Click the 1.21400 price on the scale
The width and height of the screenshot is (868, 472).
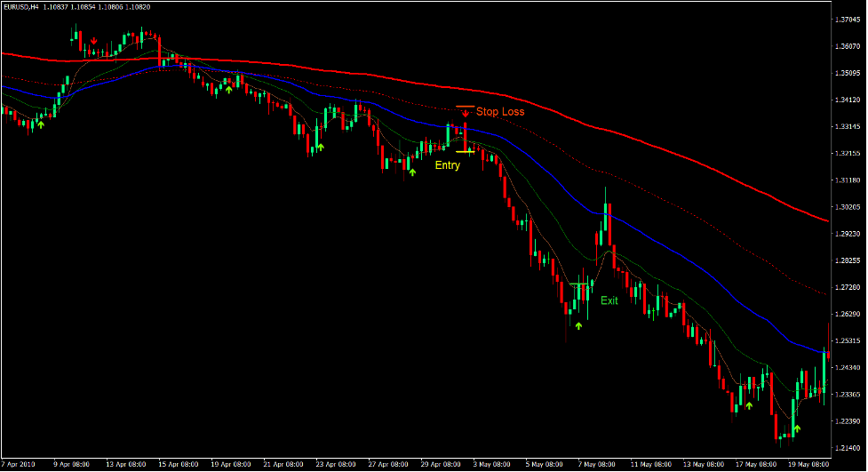tap(848, 447)
